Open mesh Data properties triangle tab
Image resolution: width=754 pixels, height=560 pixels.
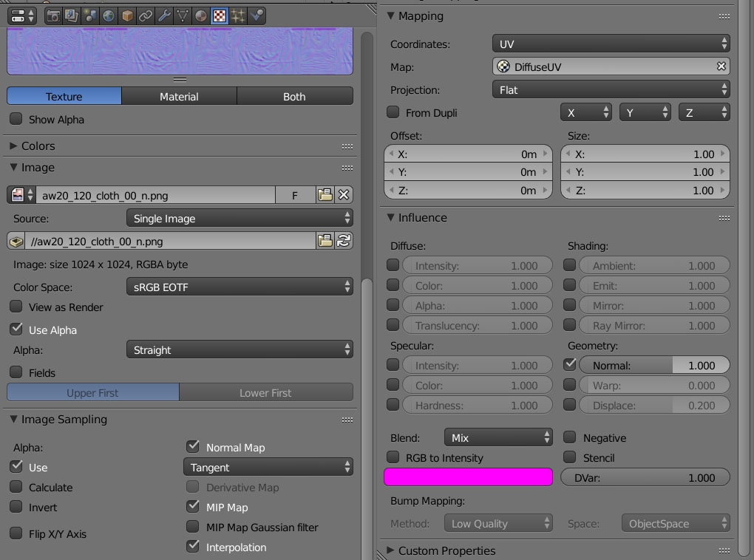[183, 16]
